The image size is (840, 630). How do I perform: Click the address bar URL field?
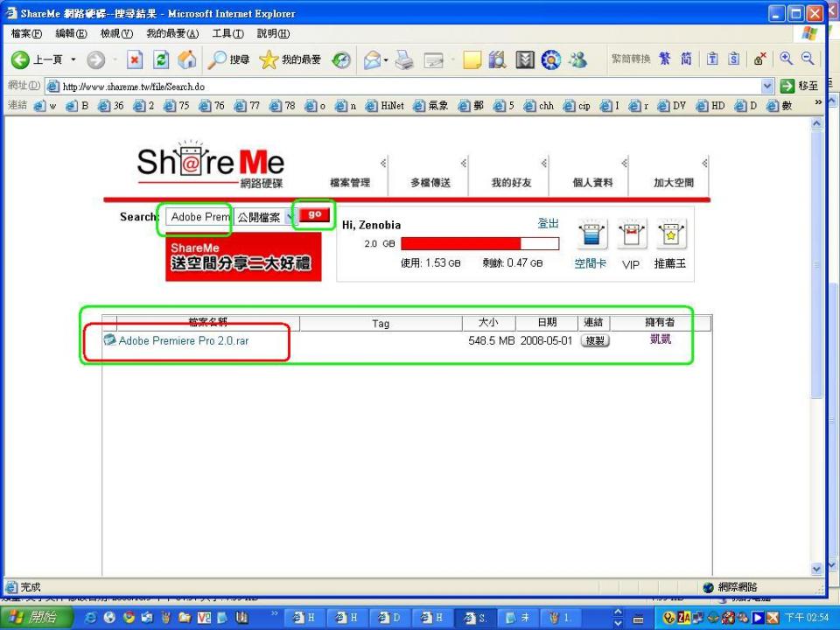[x=409, y=87]
